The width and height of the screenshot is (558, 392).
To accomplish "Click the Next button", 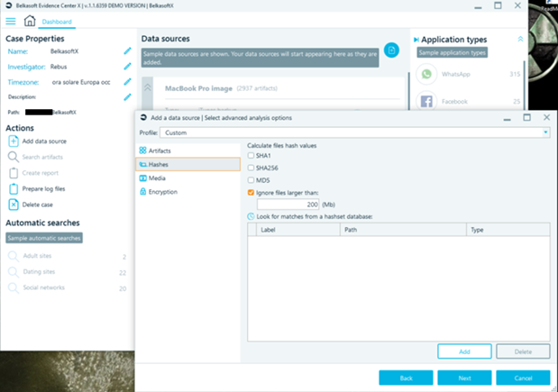I will point(464,378).
